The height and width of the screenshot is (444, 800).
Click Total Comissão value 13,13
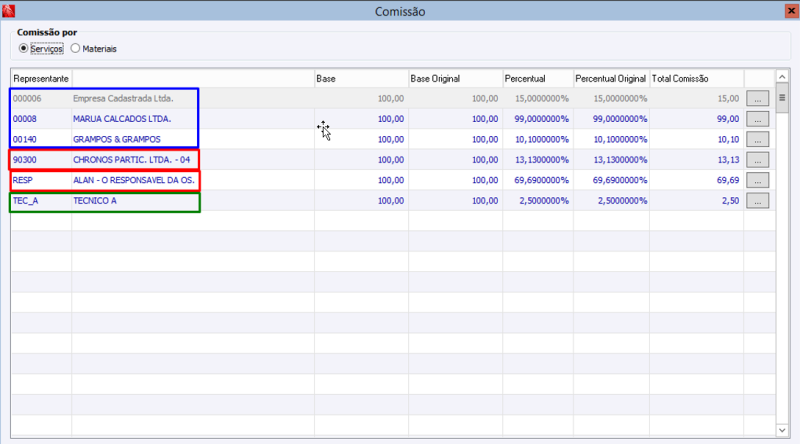coord(728,160)
